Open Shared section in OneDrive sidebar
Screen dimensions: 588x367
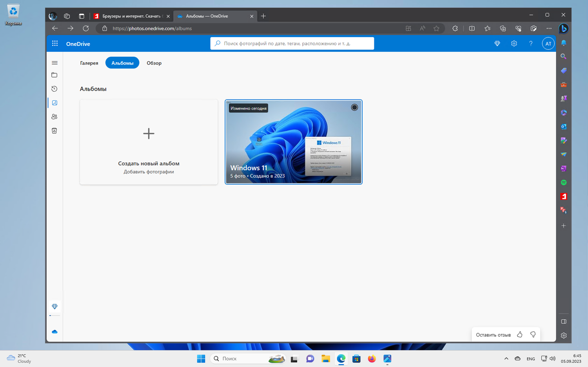point(54,117)
